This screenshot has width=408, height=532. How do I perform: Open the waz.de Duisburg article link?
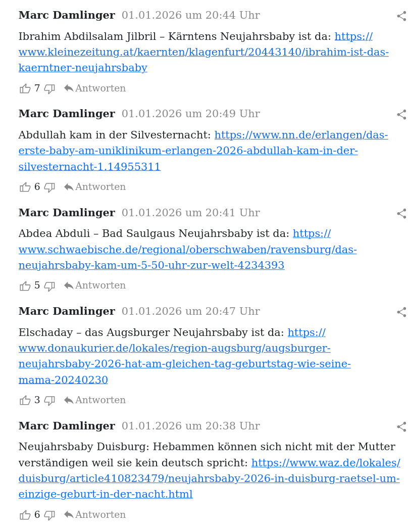pyautogui.click(x=210, y=478)
